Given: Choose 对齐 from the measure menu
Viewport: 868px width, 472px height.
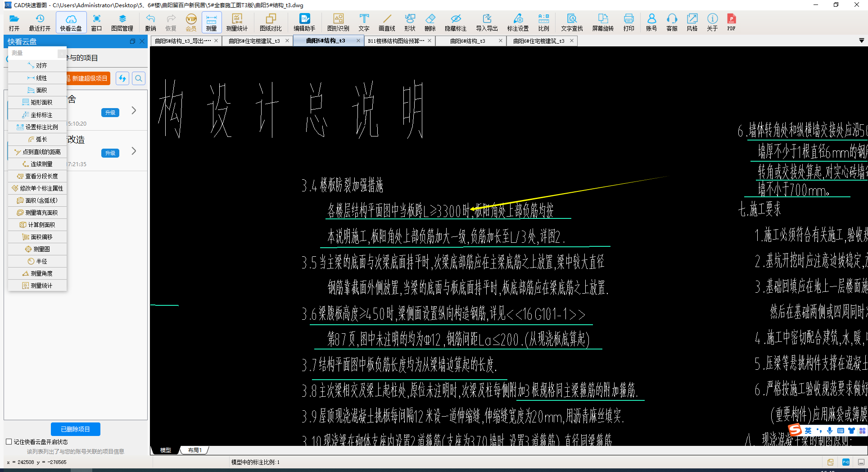Looking at the screenshot, I should (x=37, y=66).
